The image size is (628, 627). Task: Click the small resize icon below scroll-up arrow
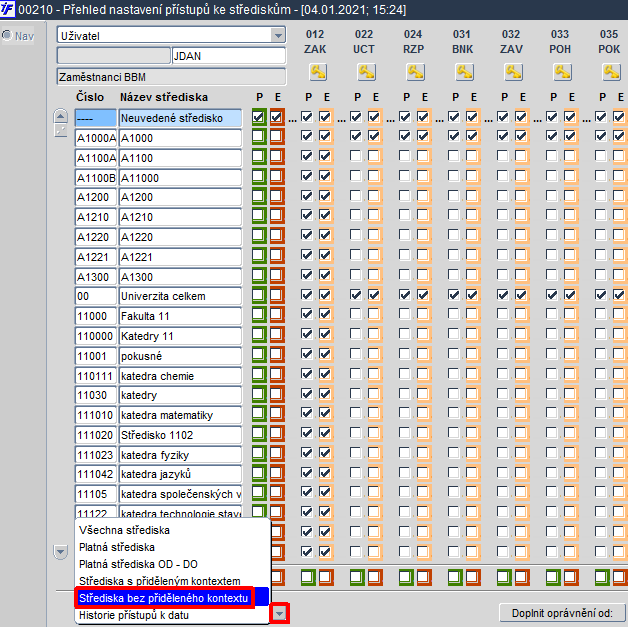coord(60,130)
